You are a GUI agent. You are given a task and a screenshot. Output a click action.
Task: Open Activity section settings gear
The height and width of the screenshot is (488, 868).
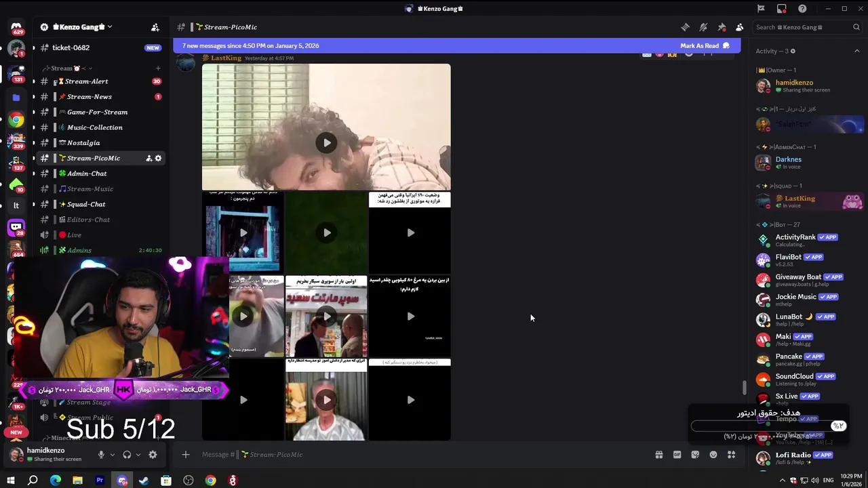click(x=793, y=51)
